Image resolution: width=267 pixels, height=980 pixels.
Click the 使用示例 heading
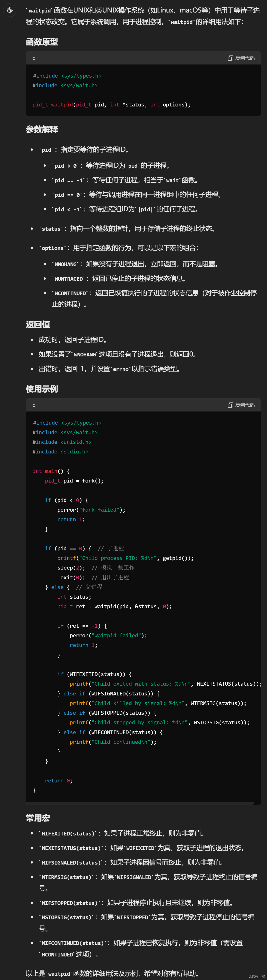[x=42, y=389]
